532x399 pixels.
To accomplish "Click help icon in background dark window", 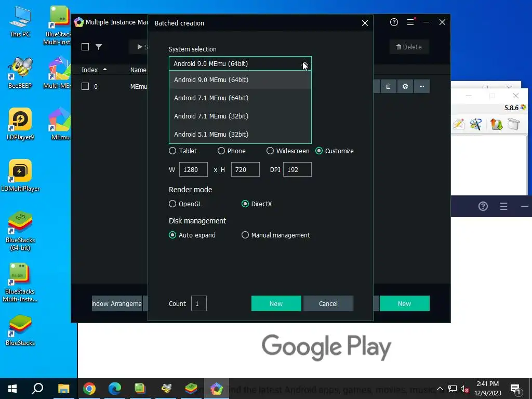I will click(483, 206).
